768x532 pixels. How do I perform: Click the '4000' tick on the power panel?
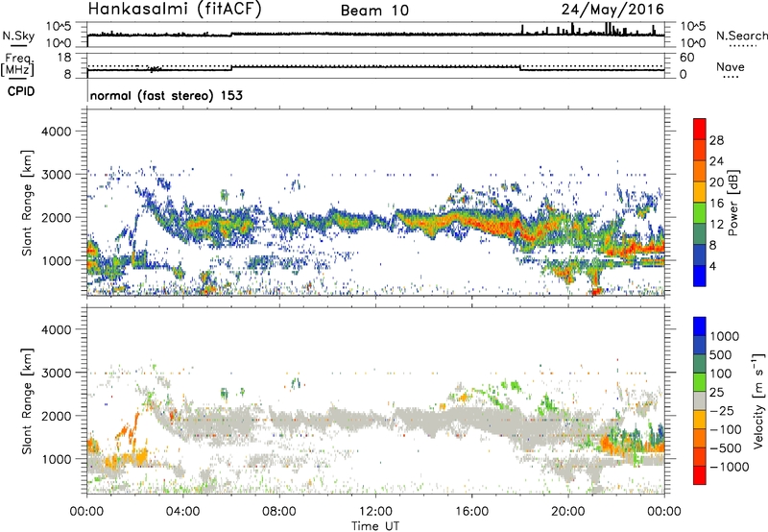57,132
